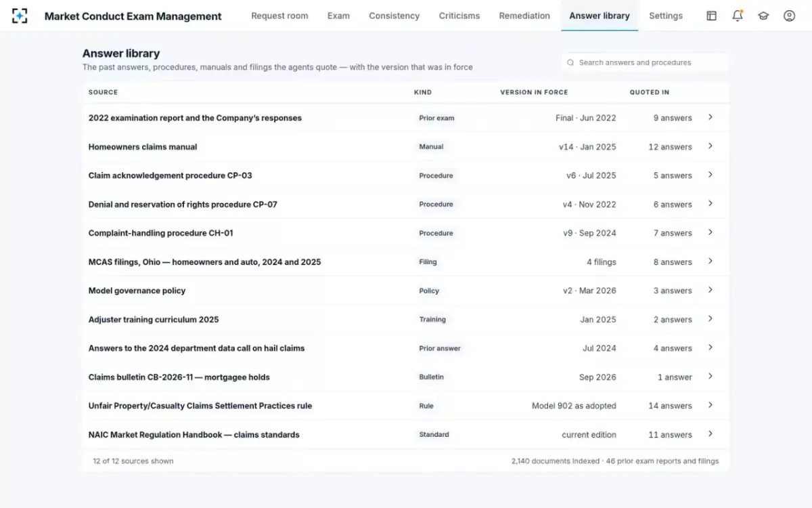The width and height of the screenshot is (812, 508).
Task: Switch to the Consistency tab
Action: [x=394, y=16]
